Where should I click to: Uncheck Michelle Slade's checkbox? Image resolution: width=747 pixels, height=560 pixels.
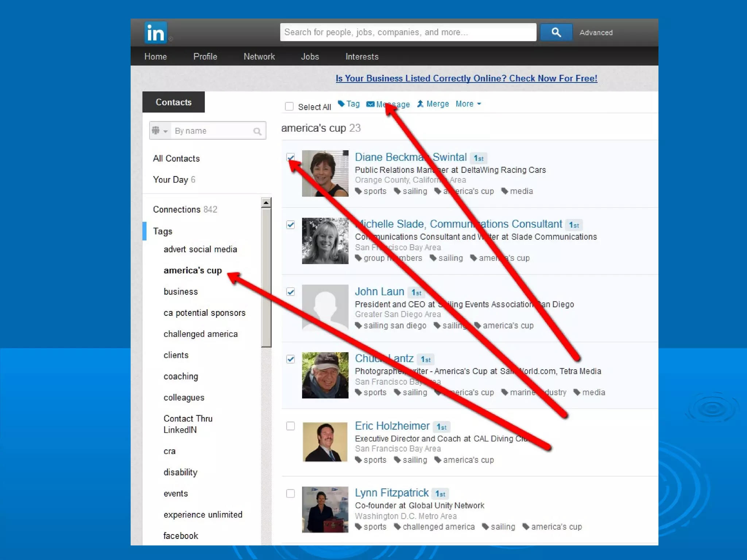coord(291,225)
